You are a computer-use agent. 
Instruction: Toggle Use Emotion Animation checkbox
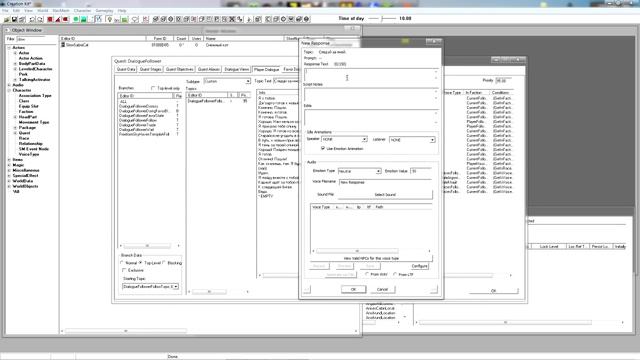click(x=323, y=149)
